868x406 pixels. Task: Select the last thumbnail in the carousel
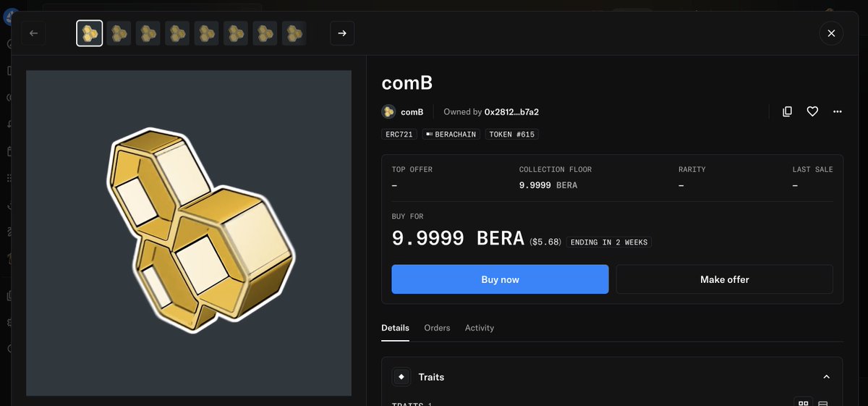[294, 33]
